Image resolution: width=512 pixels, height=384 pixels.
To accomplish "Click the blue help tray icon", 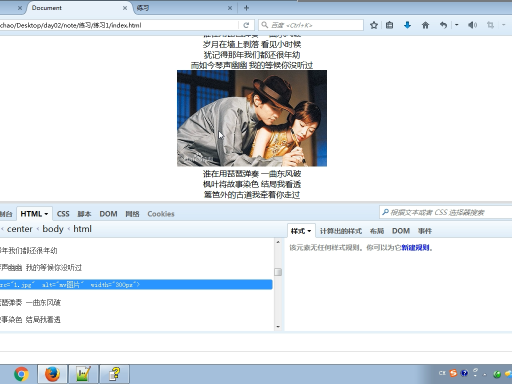I will [x=464, y=373].
